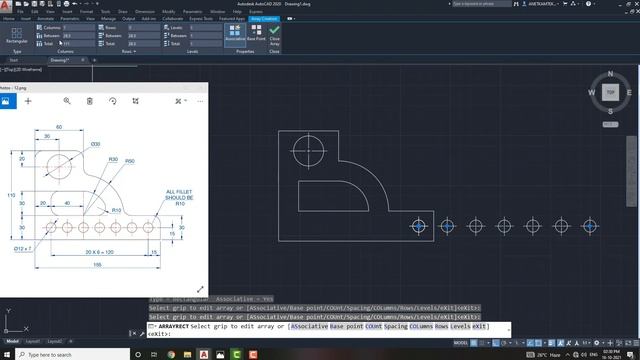The width and height of the screenshot is (640, 360).
Task: Switch to the Array Creation ribbon tab
Action: click(264, 19)
